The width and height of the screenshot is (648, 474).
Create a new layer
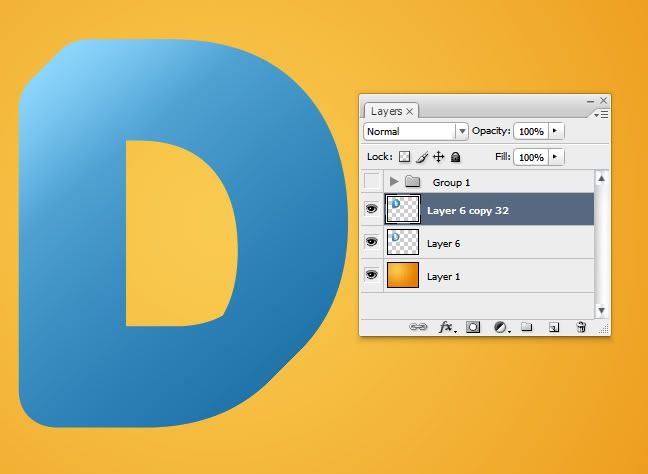(x=554, y=327)
